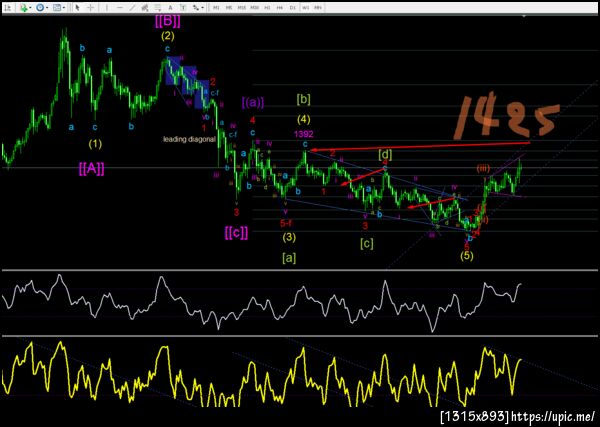Click the purple "[(a)]" wave label
Image resolution: width=600 pixels, height=427 pixels.
tap(253, 103)
